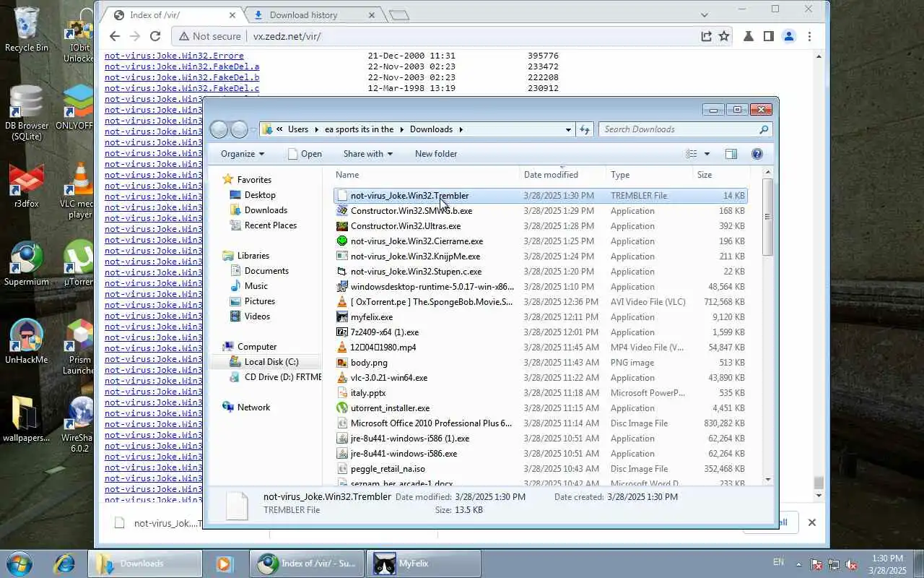Open the browser profile avatar icon

point(789,36)
